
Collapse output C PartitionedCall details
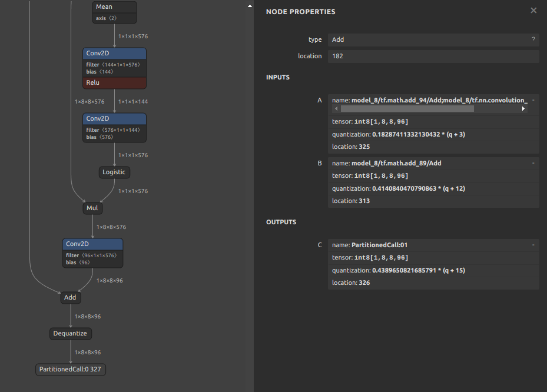coord(533,244)
